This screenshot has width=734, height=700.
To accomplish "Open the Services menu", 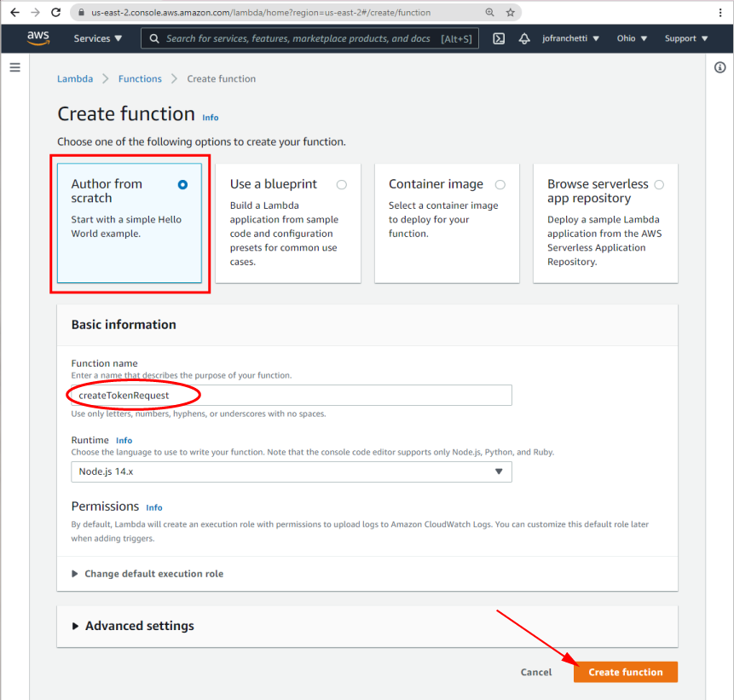I will point(97,38).
